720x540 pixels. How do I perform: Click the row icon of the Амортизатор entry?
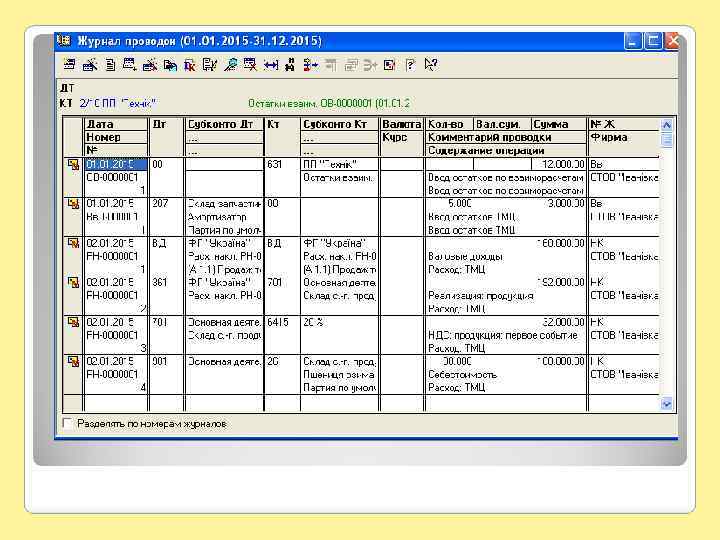coord(73,203)
